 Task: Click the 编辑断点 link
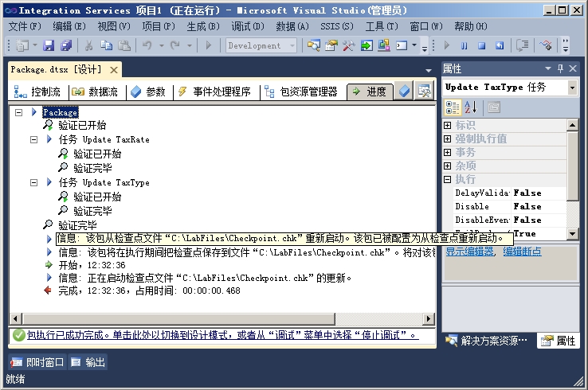click(522, 252)
